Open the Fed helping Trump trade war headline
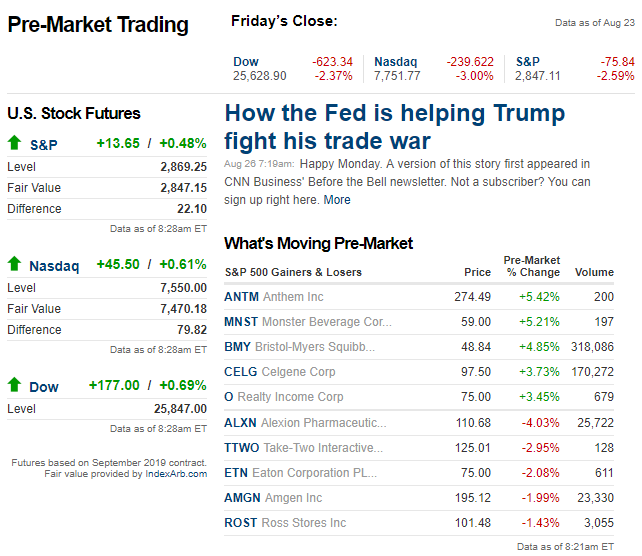Image resolution: width=642 pixels, height=556 pixels. click(x=394, y=127)
